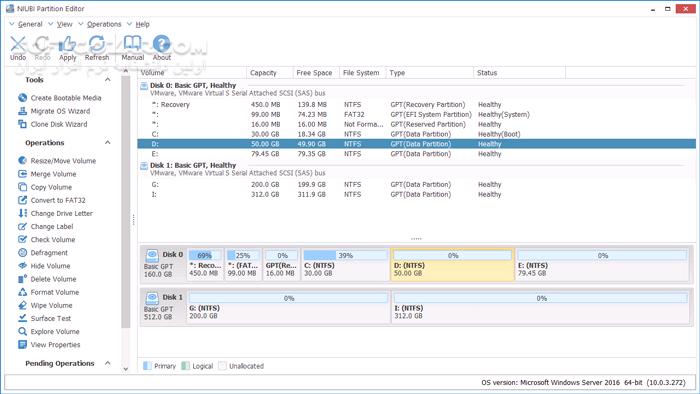Select the FAT32 partition usage bar at 25%

point(242,255)
